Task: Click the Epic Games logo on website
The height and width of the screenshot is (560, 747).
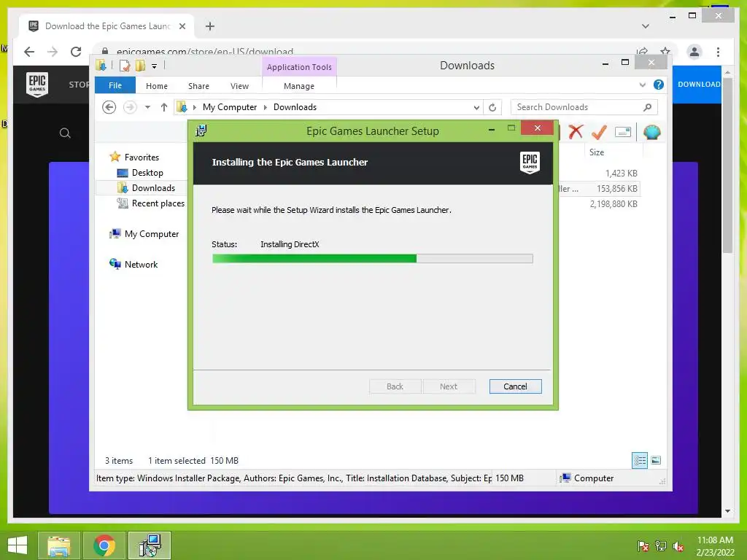Action: coord(37,85)
